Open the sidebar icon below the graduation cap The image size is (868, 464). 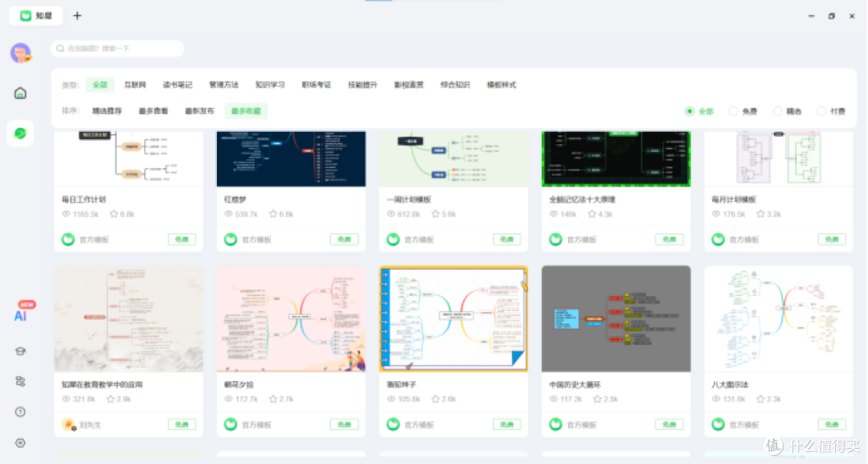click(x=20, y=381)
